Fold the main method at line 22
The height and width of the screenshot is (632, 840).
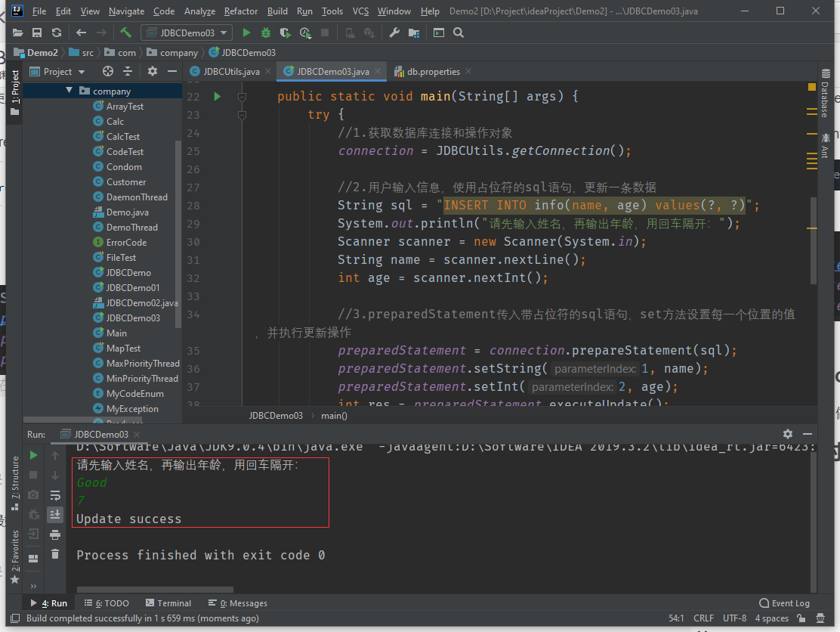[242, 97]
